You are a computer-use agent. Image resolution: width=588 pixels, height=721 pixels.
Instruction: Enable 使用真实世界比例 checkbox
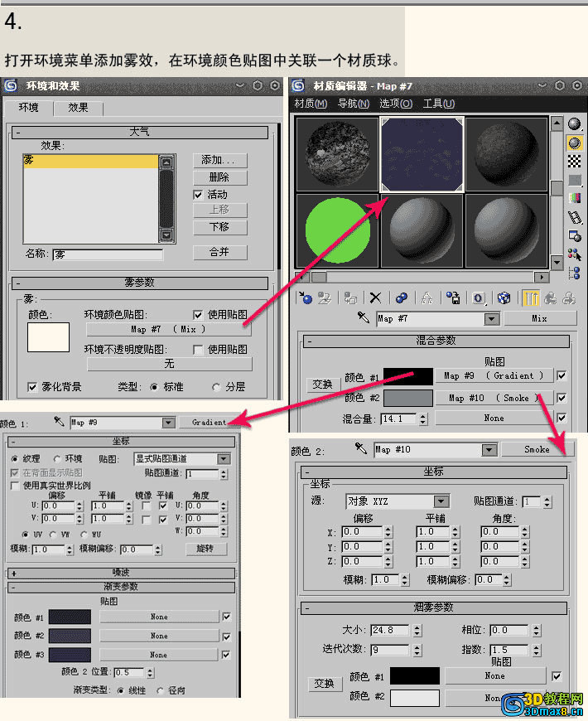pos(15,486)
